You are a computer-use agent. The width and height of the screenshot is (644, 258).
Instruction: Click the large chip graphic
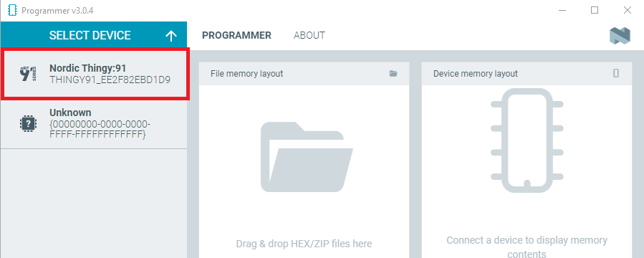pyautogui.click(x=527, y=140)
